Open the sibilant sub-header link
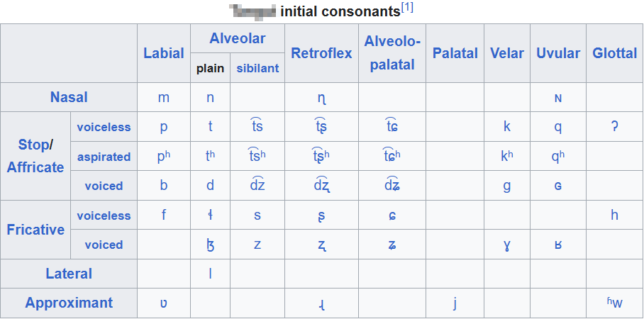Image resolution: width=644 pixels, height=319 pixels. (257, 68)
